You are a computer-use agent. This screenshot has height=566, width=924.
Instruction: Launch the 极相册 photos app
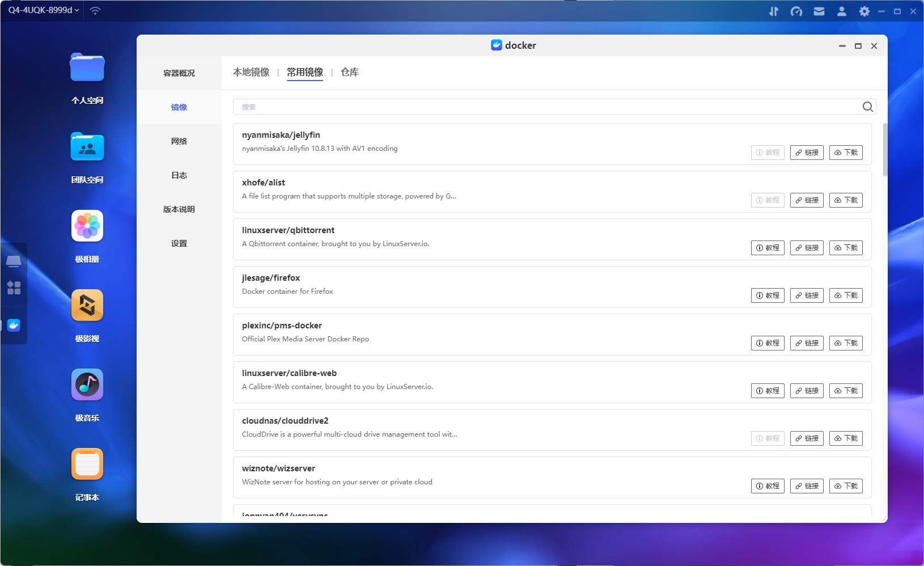(87, 226)
